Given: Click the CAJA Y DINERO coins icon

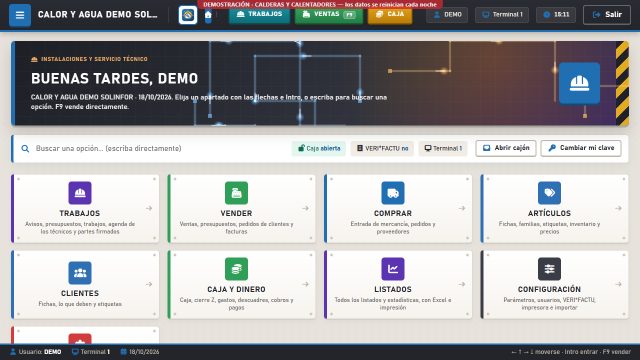Looking at the screenshot, I should pos(236,269).
